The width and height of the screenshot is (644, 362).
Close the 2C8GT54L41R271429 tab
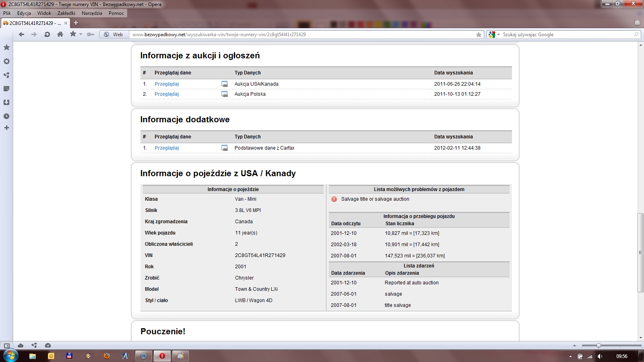(66, 23)
